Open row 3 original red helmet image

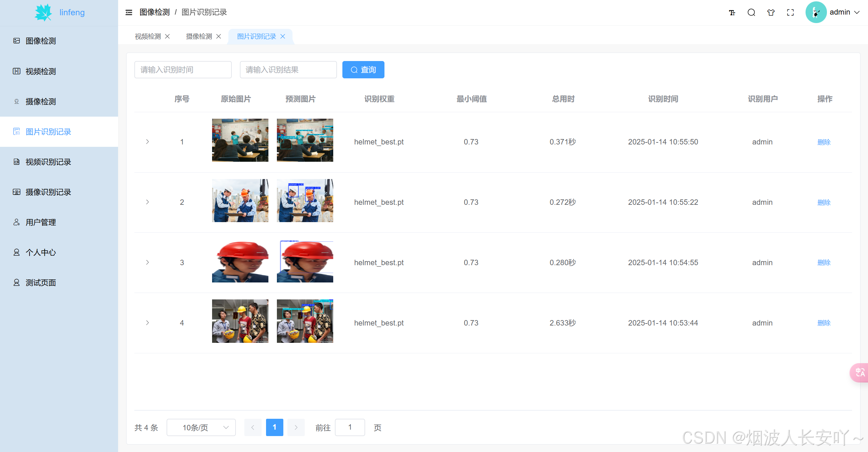coord(240,261)
